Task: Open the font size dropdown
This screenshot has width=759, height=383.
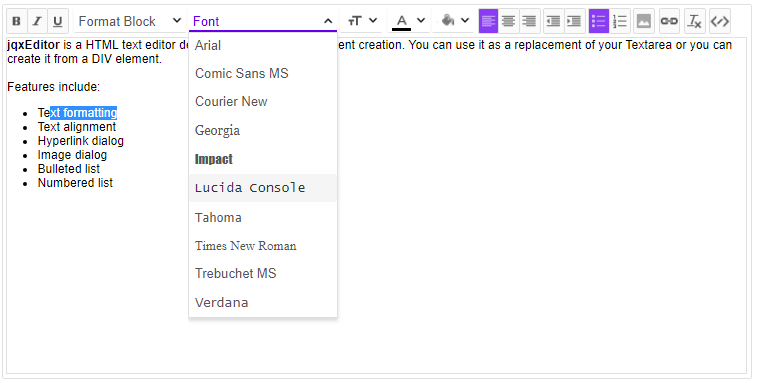Action: coord(362,21)
